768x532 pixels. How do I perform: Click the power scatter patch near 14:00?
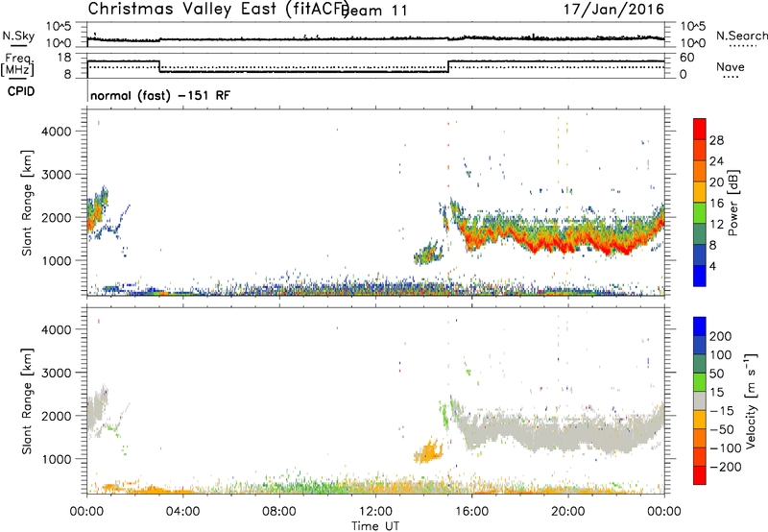tap(427, 254)
